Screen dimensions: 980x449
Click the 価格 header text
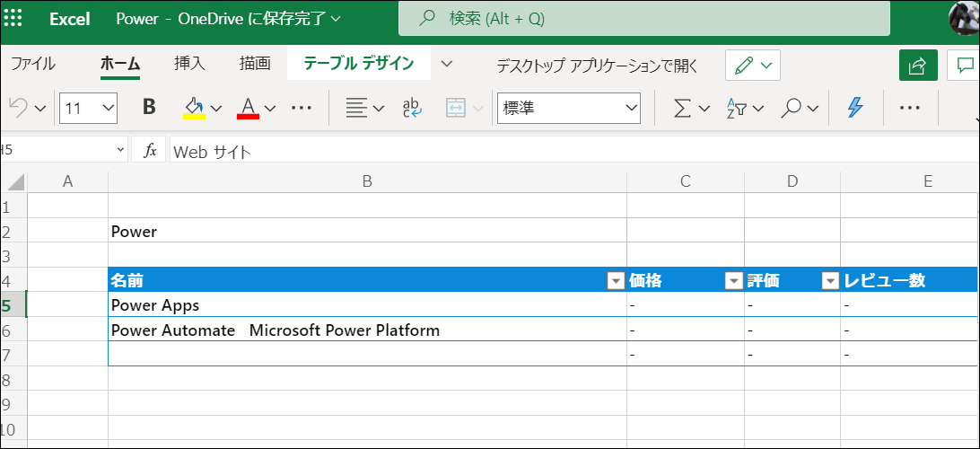point(645,281)
